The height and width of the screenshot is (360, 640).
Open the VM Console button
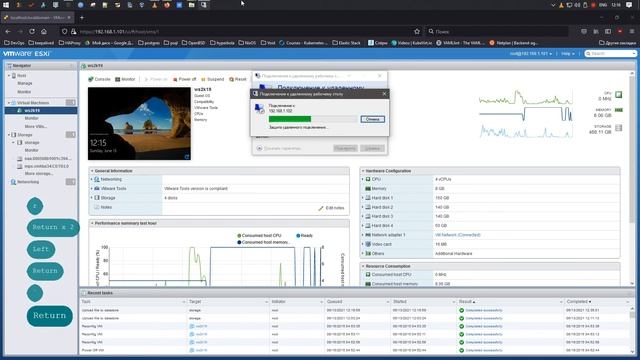(x=99, y=79)
